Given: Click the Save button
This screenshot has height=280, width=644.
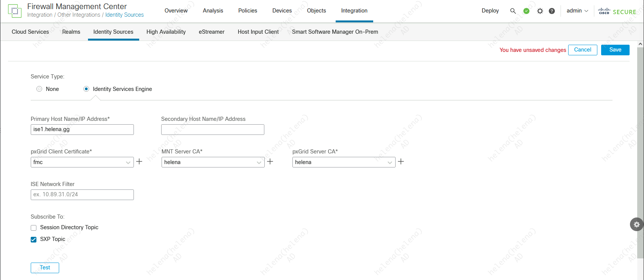Looking at the screenshot, I should coord(615,50).
